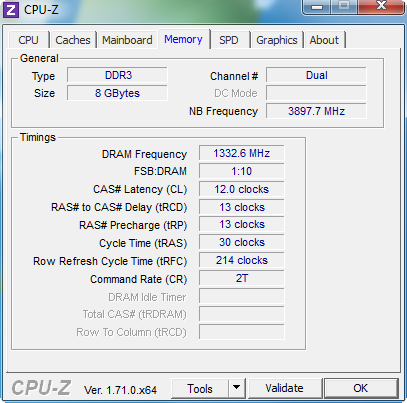Switch to the CPU tab

29,40
